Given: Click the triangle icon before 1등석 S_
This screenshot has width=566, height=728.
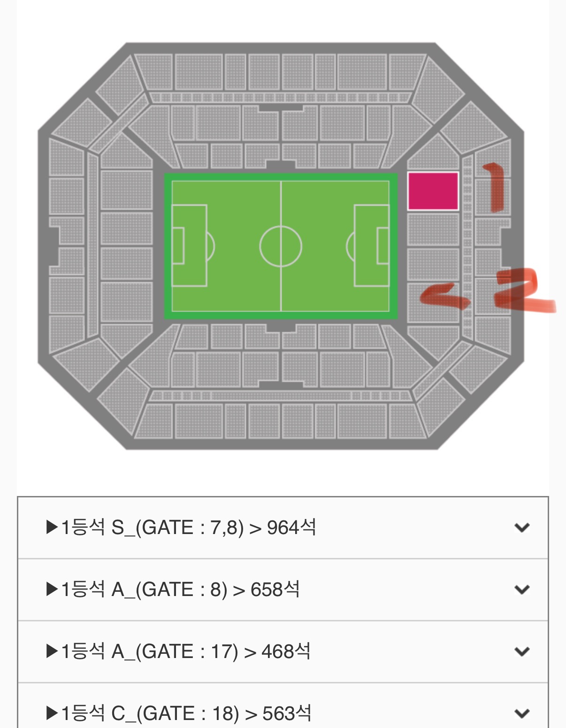Looking at the screenshot, I should click(52, 527).
